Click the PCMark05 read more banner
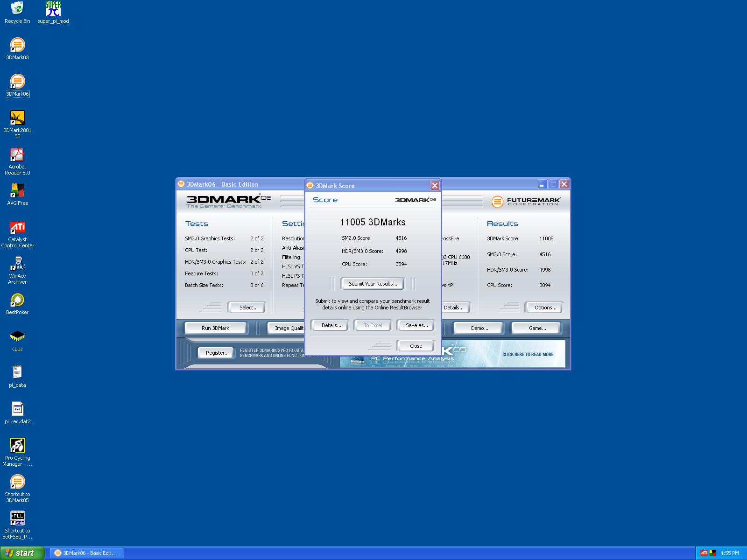 pyautogui.click(x=503, y=354)
